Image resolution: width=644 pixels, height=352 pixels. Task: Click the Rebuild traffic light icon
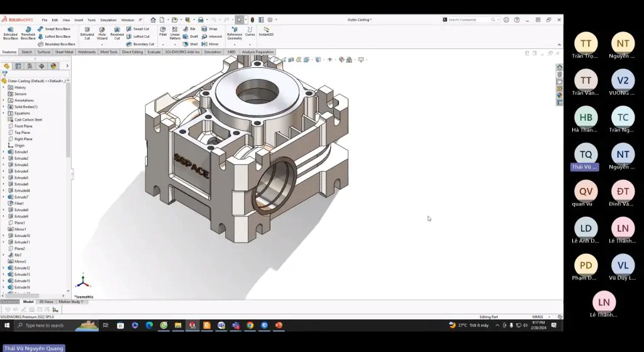click(252, 19)
